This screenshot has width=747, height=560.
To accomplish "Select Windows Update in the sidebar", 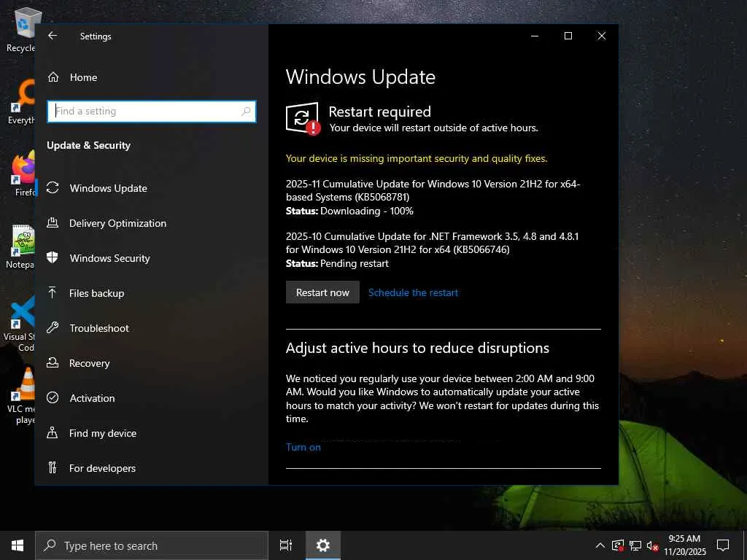I will tap(108, 188).
